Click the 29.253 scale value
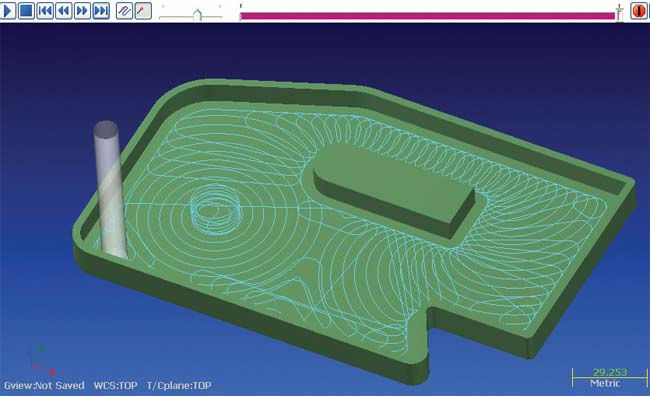The height and width of the screenshot is (396, 650). click(x=610, y=372)
